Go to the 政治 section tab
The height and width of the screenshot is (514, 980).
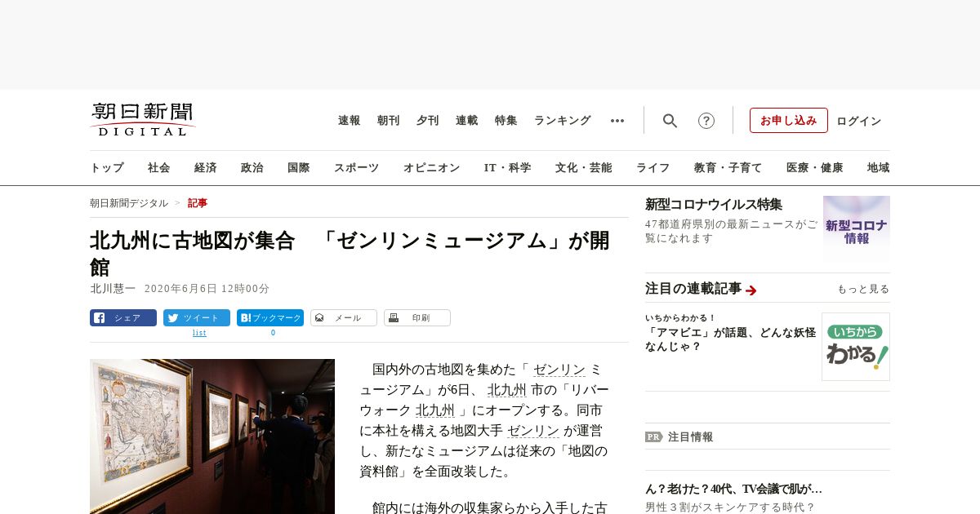(252, 168)
